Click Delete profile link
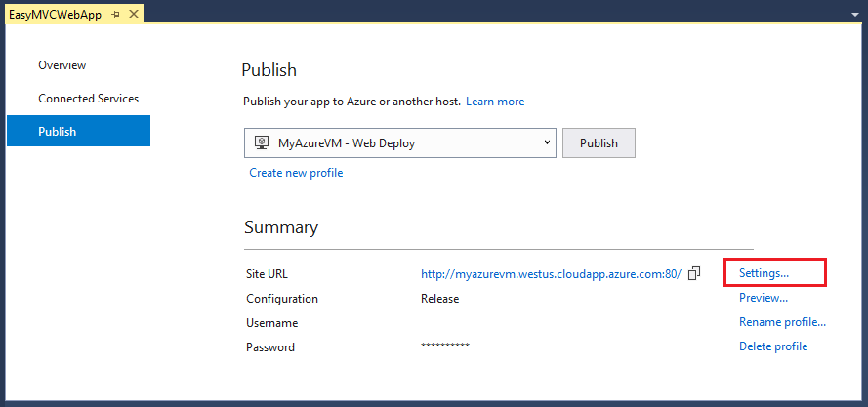 [x=773, y=346]
